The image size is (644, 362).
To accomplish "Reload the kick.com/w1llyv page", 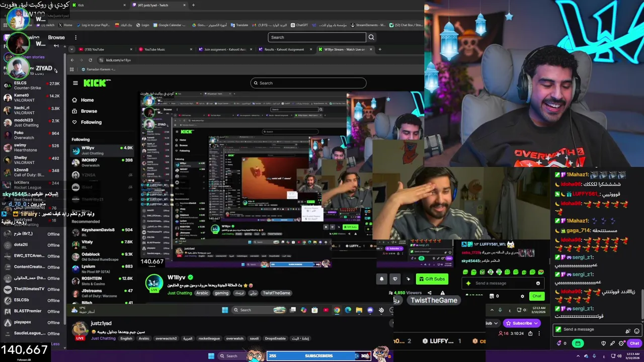I will click(90, 60).
